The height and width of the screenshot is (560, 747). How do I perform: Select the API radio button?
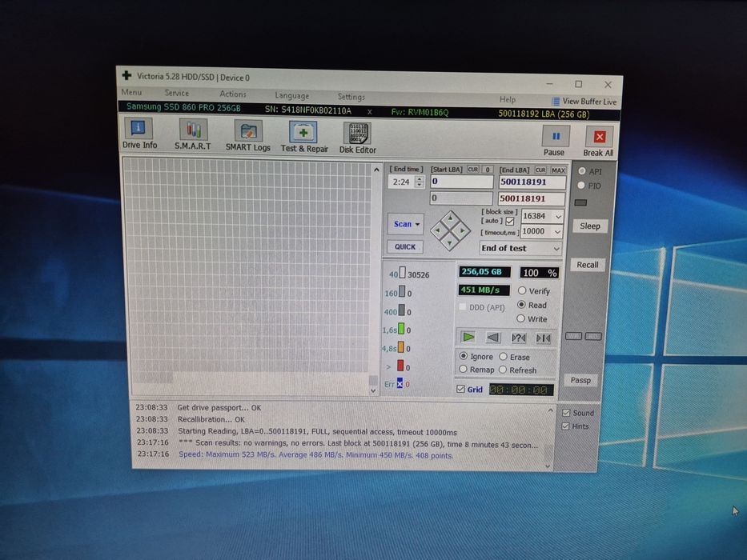tap(582, 170)
